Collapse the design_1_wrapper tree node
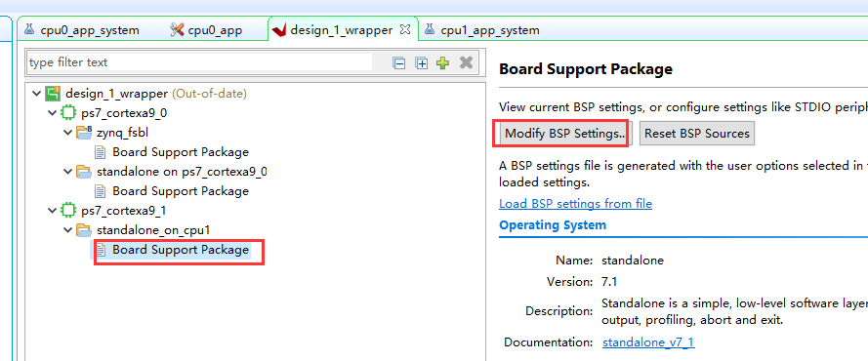The image size is (868, 361). pyautogui.click(x=37, y=94)
